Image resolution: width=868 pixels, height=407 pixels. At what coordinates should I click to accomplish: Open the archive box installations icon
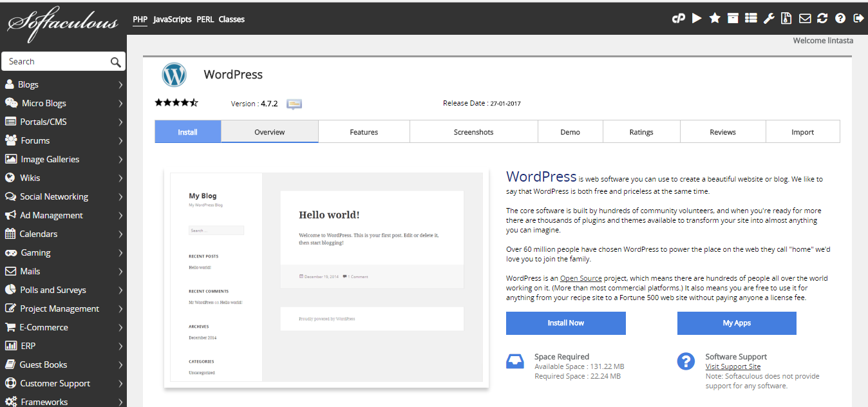(733, 18)
